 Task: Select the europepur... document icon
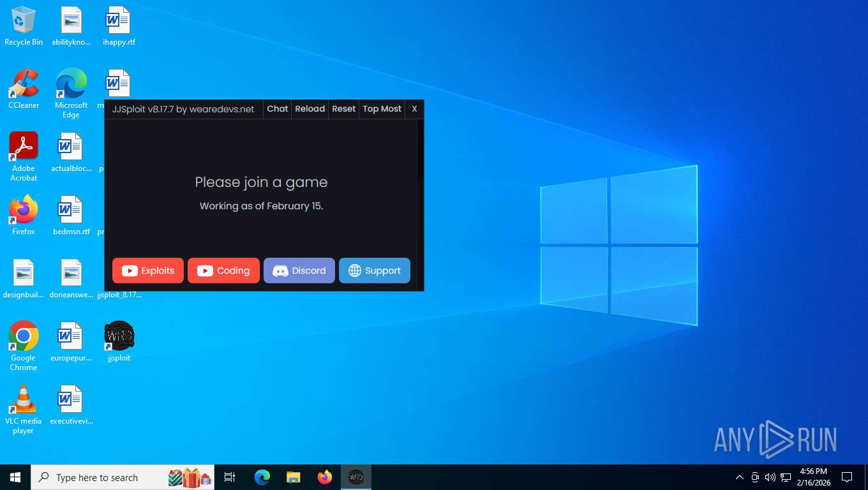(71, 342)
